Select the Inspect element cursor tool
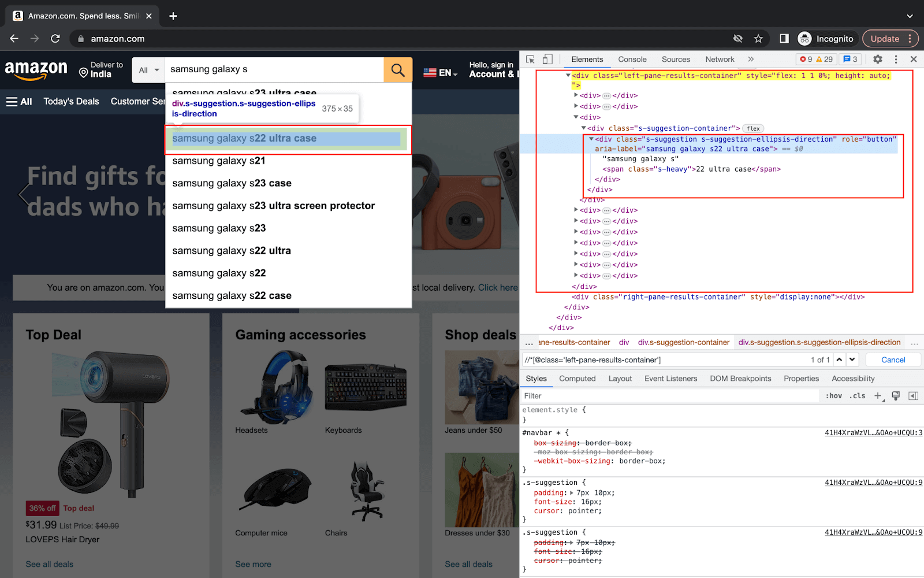The image size is (924, 578). pos(529,59)
